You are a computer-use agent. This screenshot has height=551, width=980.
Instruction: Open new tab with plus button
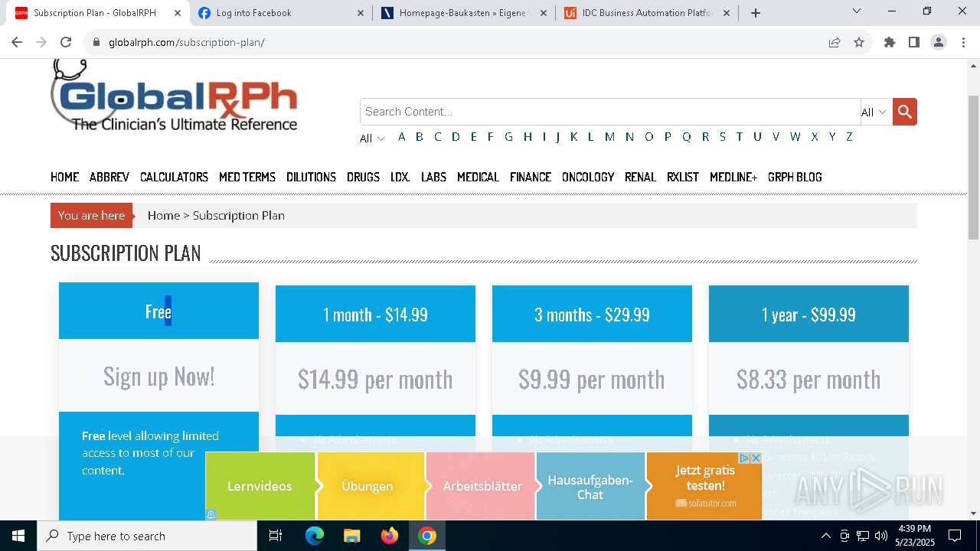(x=756, y=13)
